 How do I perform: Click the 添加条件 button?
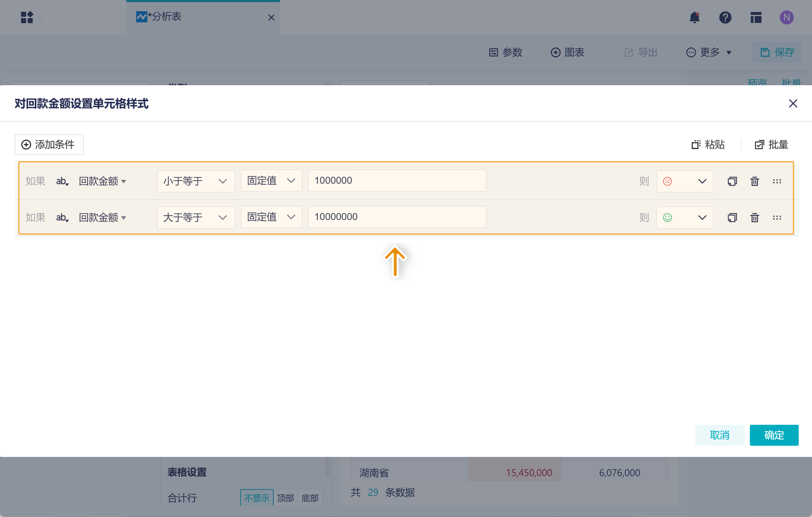[49, 145]
